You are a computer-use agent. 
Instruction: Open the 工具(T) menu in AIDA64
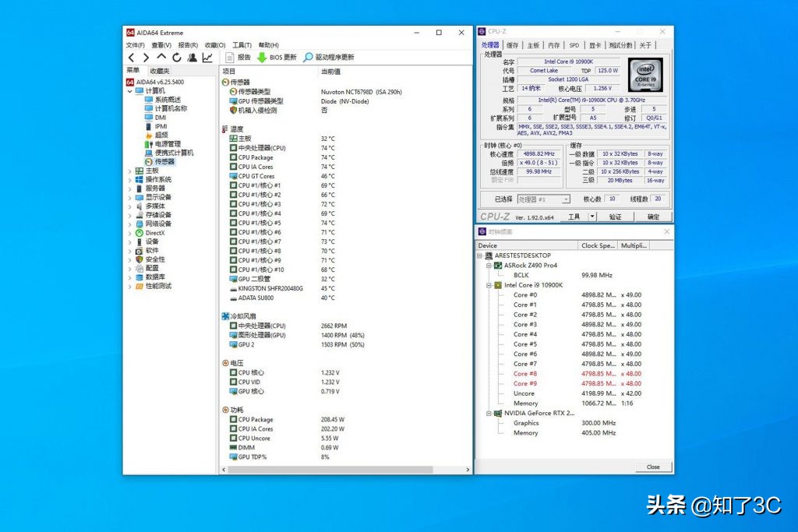pyautogui.click(x=242, y=45)
